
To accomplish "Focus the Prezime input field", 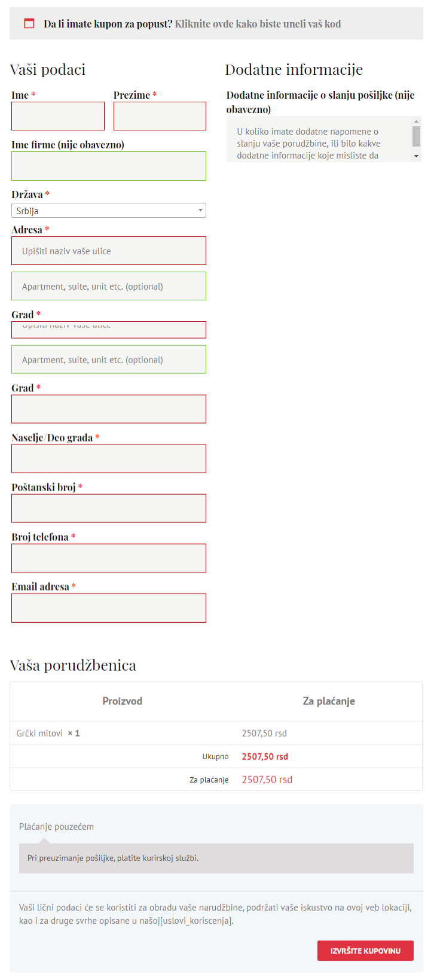I will (160, 116).
